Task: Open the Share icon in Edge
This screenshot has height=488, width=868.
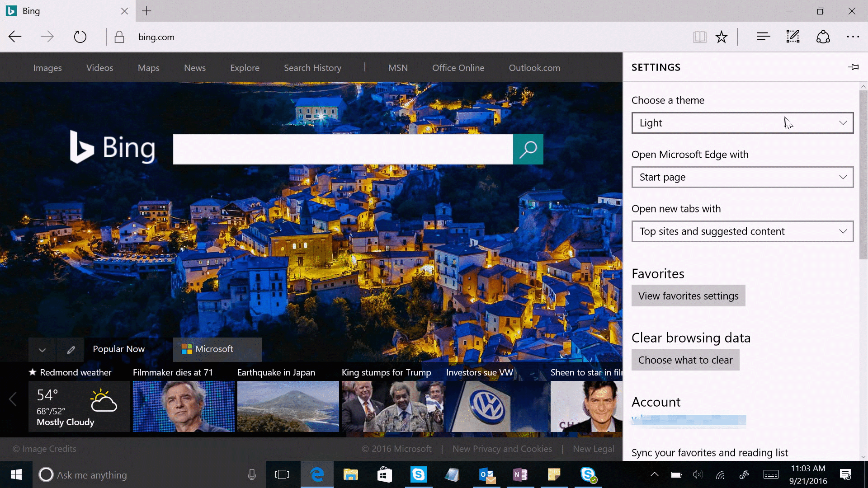Action: point(823,37)
